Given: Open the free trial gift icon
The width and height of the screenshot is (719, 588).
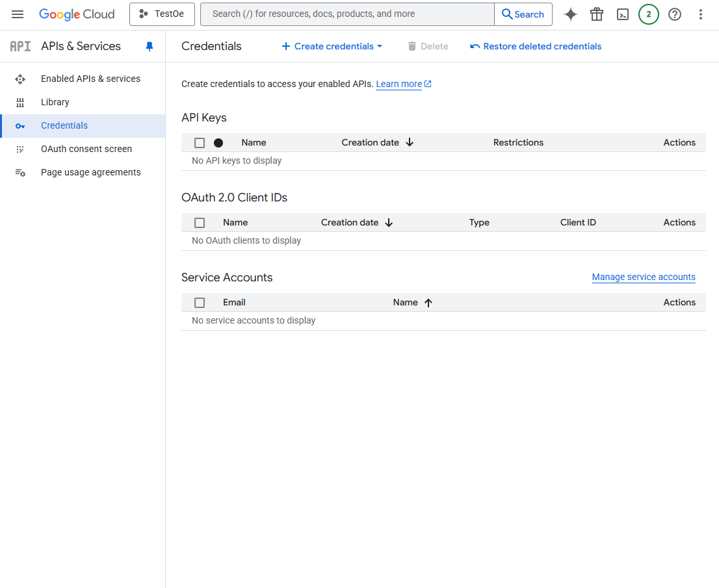Looking at the screenshot, I should [x=597, y=15].
